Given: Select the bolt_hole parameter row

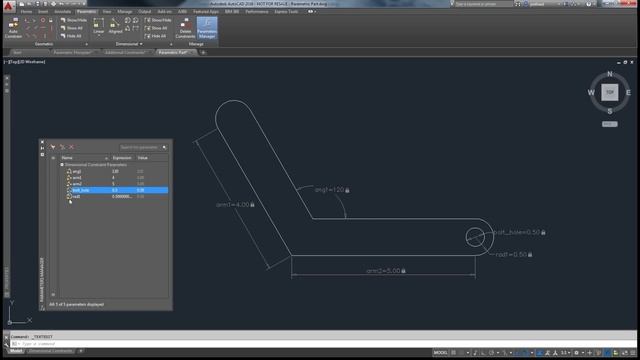Looking at the screenshot, I should coord(117,190).
